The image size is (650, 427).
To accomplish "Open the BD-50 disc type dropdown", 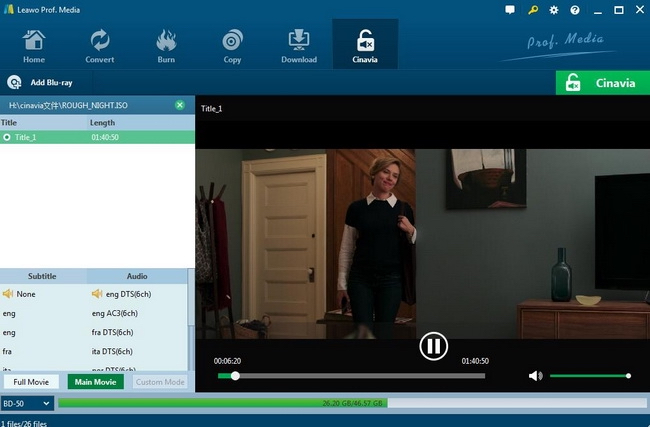I will tap(27, 403).
